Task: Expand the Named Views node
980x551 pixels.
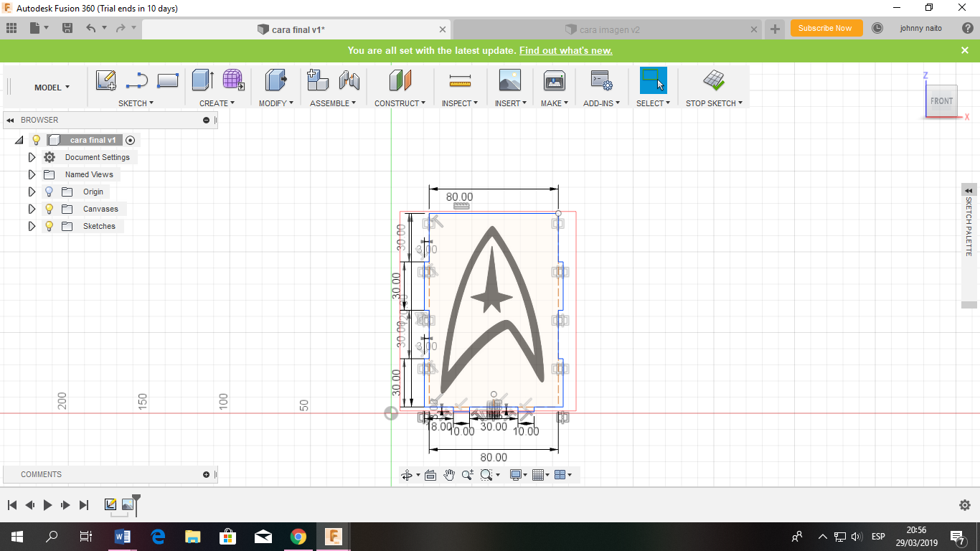Action: click(x=32, y=174)
